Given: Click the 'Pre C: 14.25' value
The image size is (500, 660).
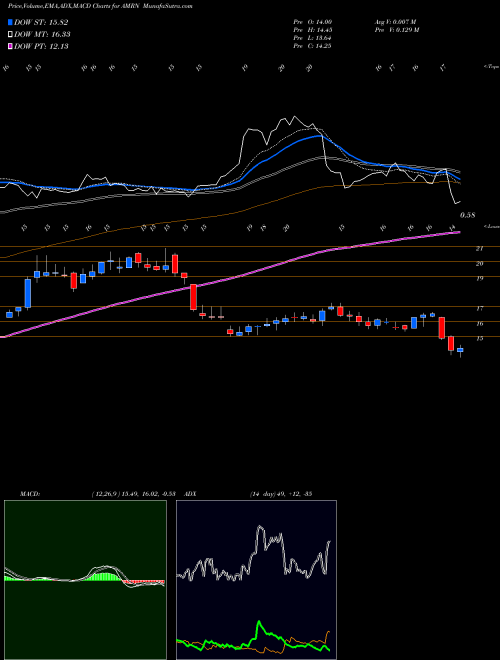Looking at the screenshot, I should tap(312, 45).
